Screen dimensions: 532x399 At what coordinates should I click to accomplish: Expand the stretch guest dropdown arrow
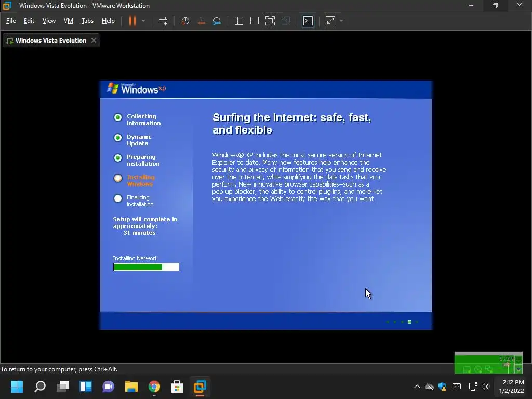341,21
